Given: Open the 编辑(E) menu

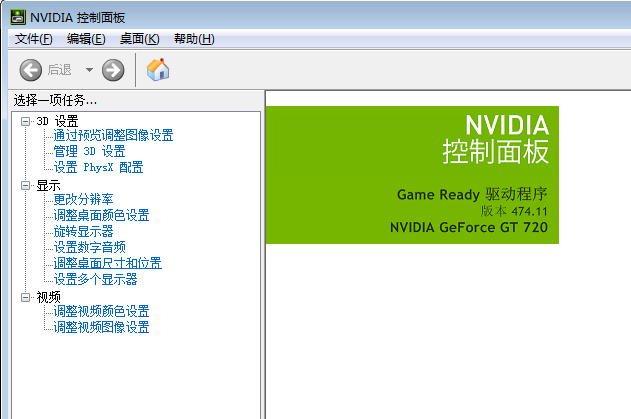Looking at the screenshot, I should pos(86,39).
